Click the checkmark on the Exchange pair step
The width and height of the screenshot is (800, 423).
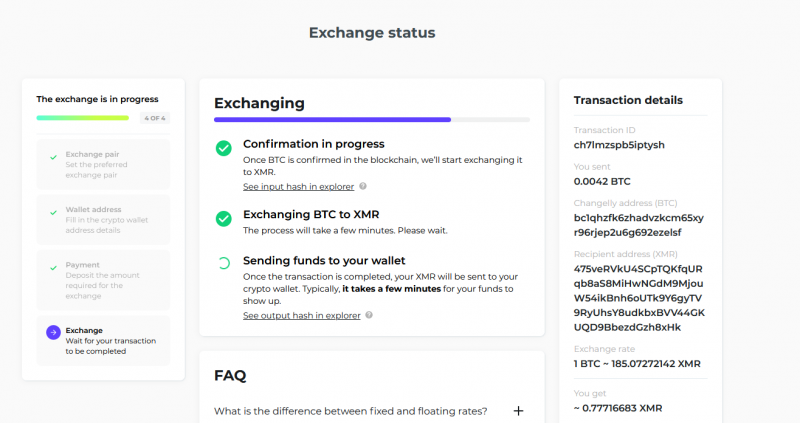click(52, 156)
